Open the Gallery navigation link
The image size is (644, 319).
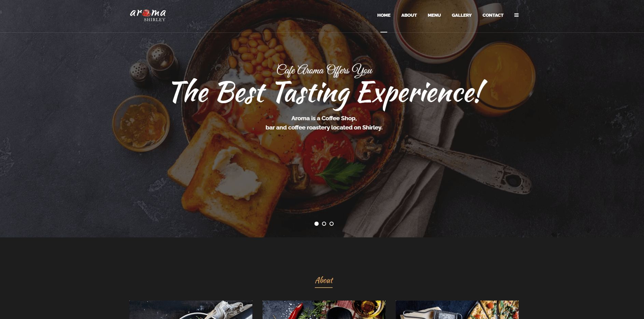(462, 15)
